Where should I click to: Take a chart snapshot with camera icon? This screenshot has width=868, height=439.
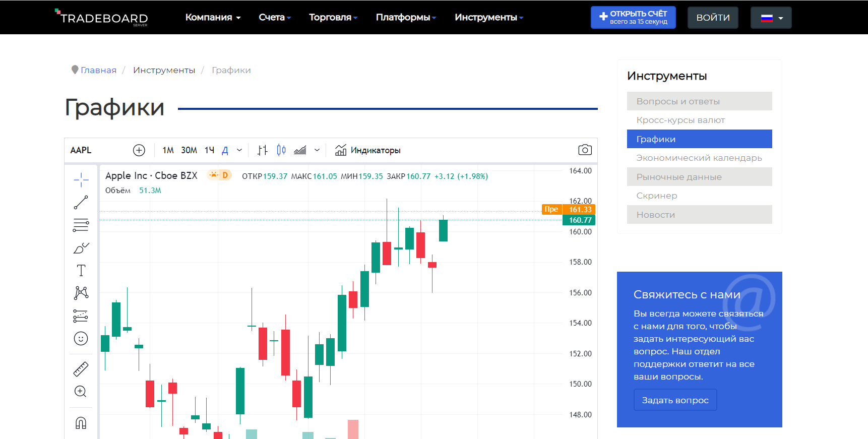(585, 150)
